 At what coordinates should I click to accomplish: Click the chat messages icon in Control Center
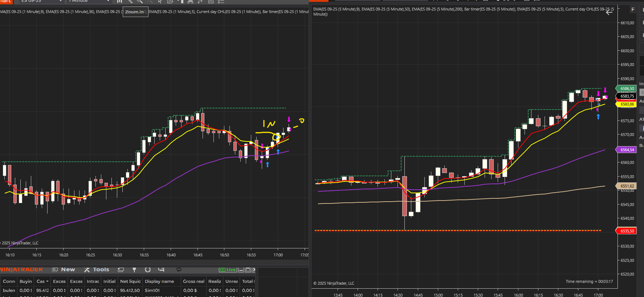(x=161, y=269)
